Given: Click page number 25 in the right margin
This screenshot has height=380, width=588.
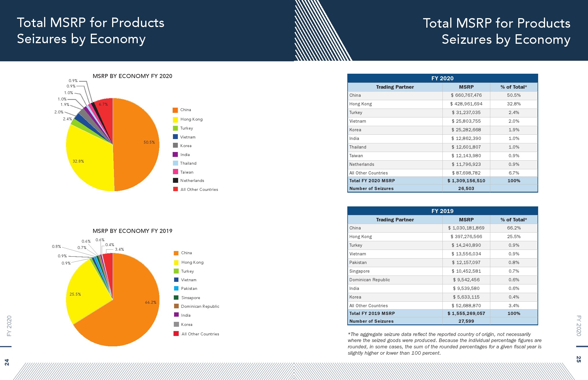Looking at the screenshot, I should click(x=578, y=359).
